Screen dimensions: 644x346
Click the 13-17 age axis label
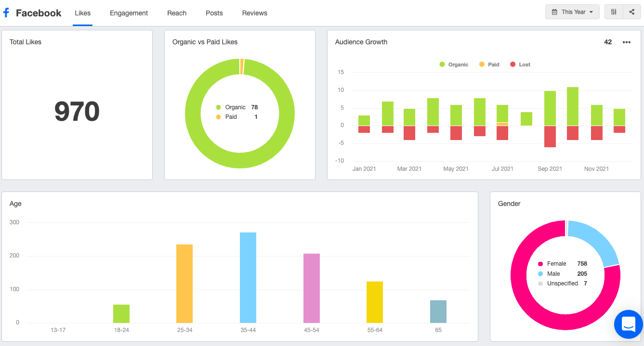coord(58,330)
